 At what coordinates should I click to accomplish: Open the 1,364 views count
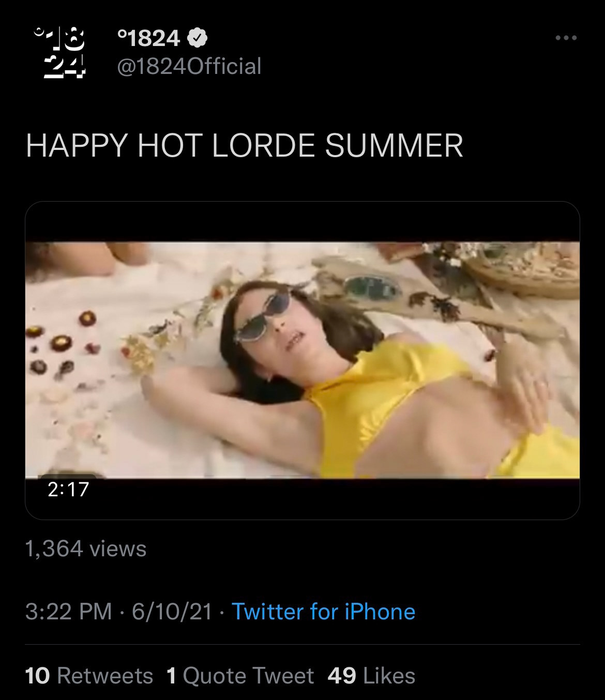[86, 549]
